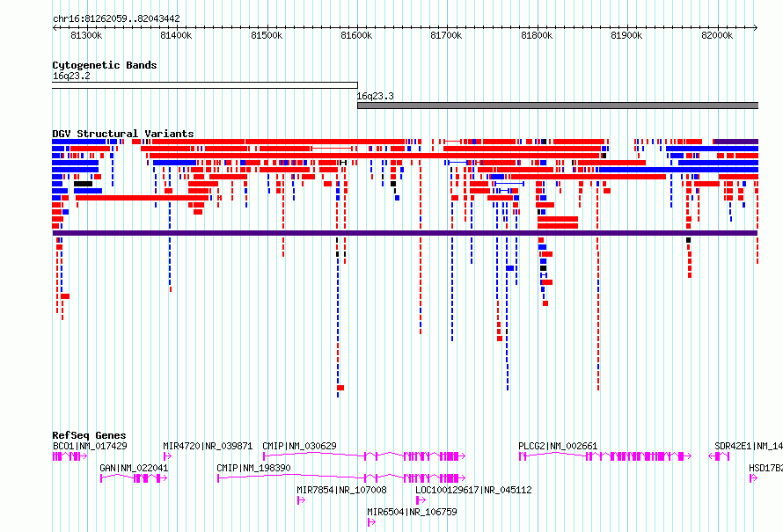The width and height of the screenshot is (783, 532).
Task: Click the CMIP NM_198390 transcript glyph
Action: click(341, 478)
